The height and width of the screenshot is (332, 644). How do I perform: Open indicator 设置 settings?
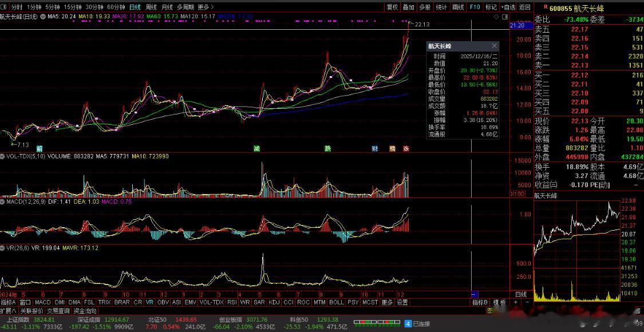pyautogui.click(x=402, y=302)
